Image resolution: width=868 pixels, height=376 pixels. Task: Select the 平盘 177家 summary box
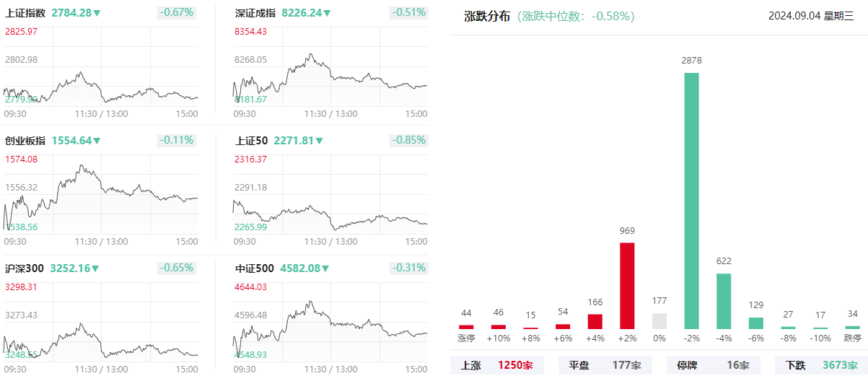tap(605, 365)
